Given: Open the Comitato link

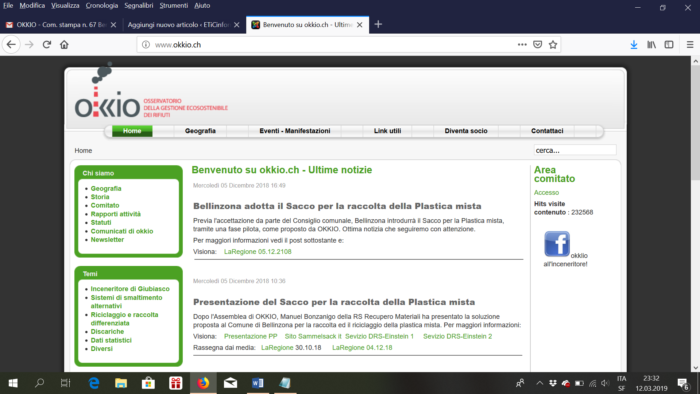Looking at the screenshot, I should coord(105,205).
